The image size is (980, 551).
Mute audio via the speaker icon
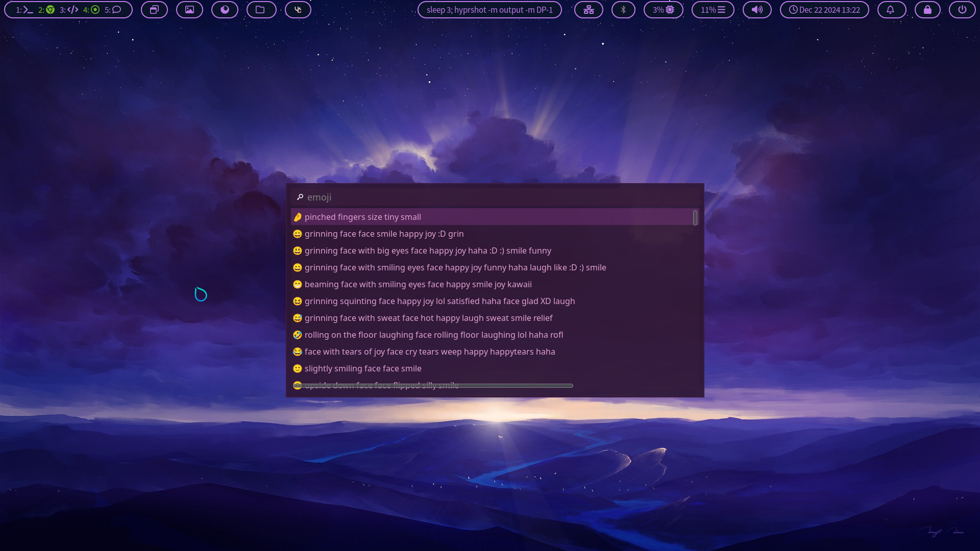pos(757,10)
